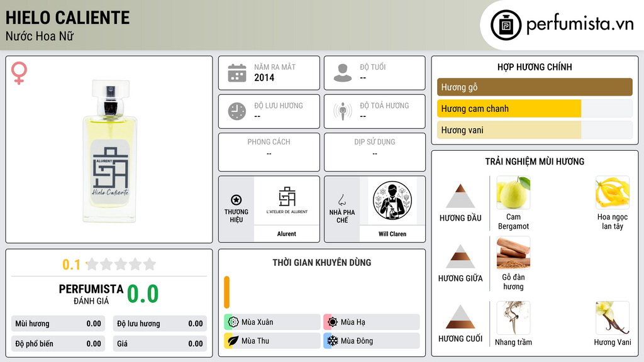Click the pink female gender symbol icon
Screen dimensions: 644x362
pyautogui.click(x=19, y=73)
